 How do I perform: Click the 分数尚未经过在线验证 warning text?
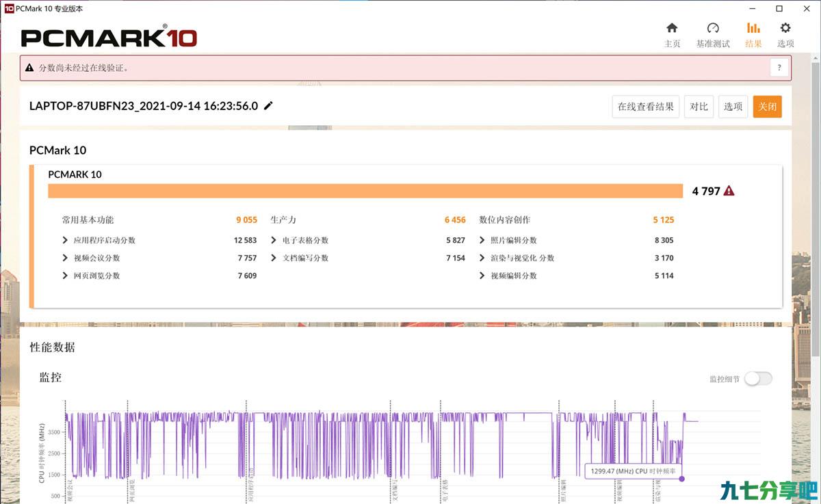[83, 68]
